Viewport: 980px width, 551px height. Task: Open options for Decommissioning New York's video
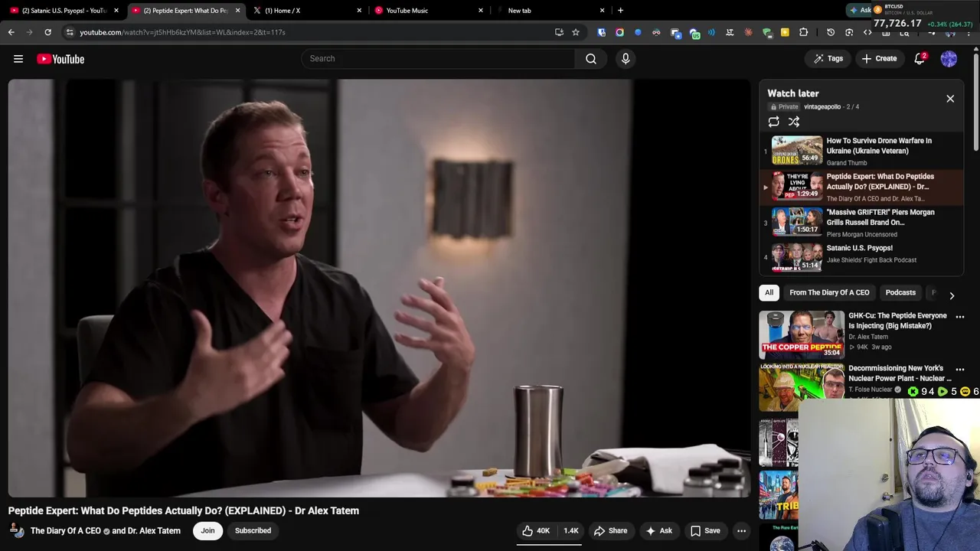point(960,370)
